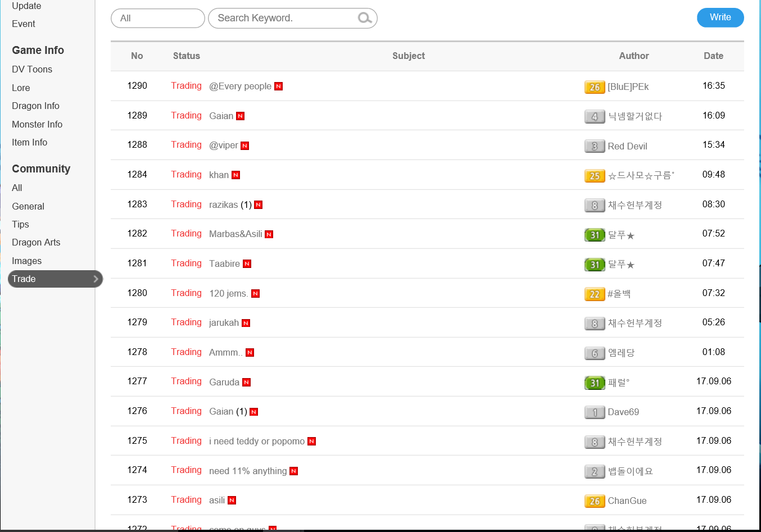Click new-post N icon beside Taabire

click(247, 264)
